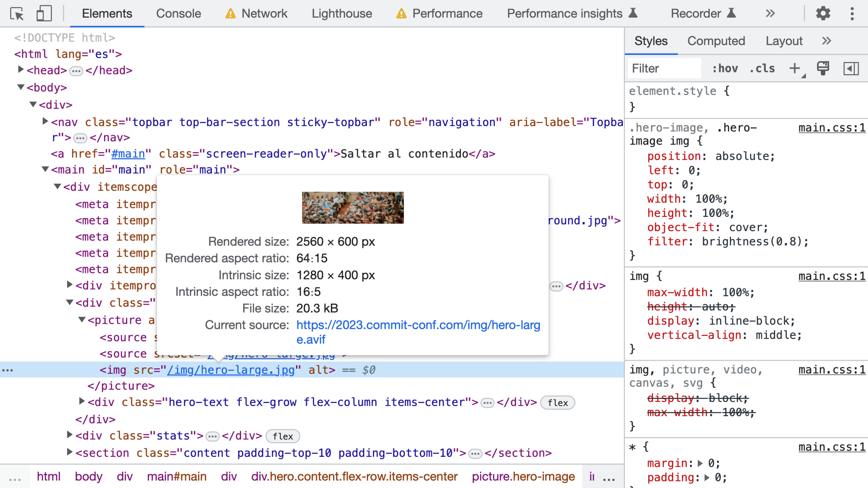The width and height of the screenshot is (868, 488).
Task: Click the Styles filter input field
Action: 664,68
